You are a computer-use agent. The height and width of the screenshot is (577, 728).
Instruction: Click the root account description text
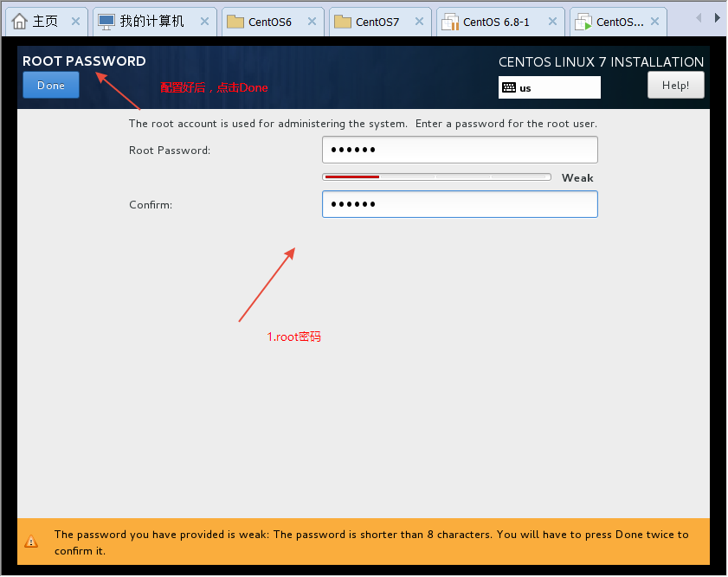click(x=363, y=124)
